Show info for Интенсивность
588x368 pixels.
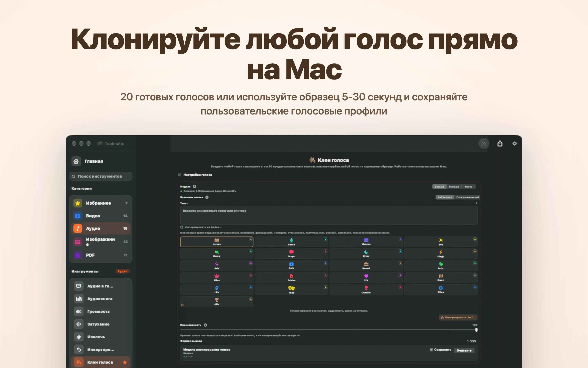pyautogui.click(x=205, y=325)
